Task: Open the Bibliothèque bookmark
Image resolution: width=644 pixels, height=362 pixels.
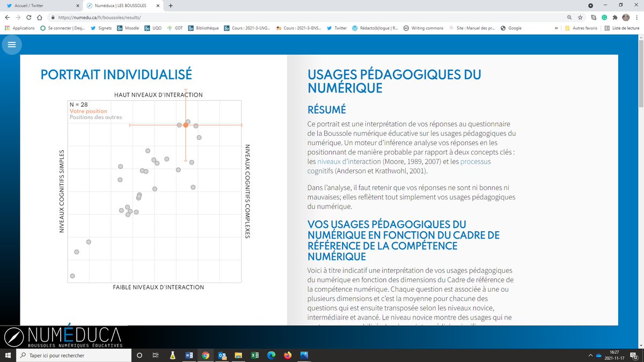Action: pyautogui.click(x=203, y=28)
